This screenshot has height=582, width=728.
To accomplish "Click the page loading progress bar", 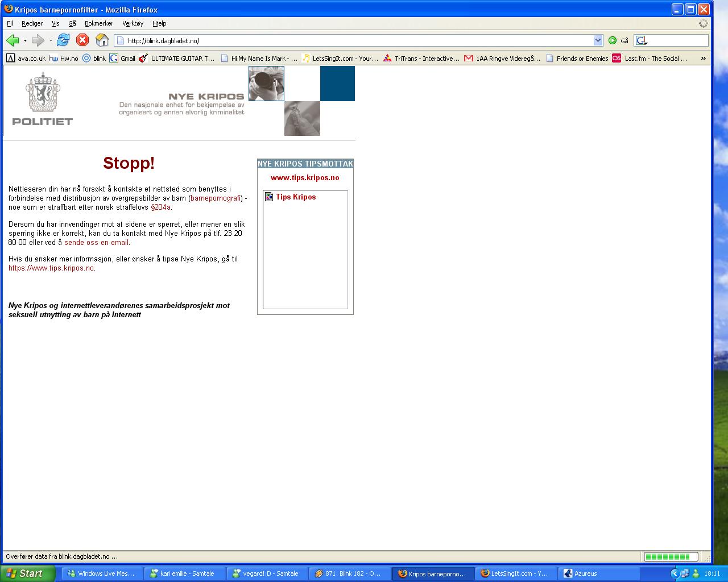I will (x=671, y=556).
